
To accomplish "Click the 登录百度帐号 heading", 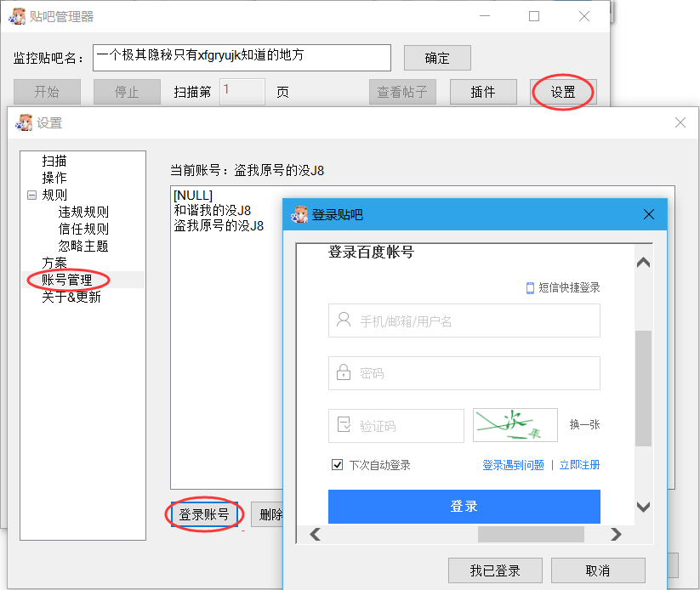I will point(371,252).
